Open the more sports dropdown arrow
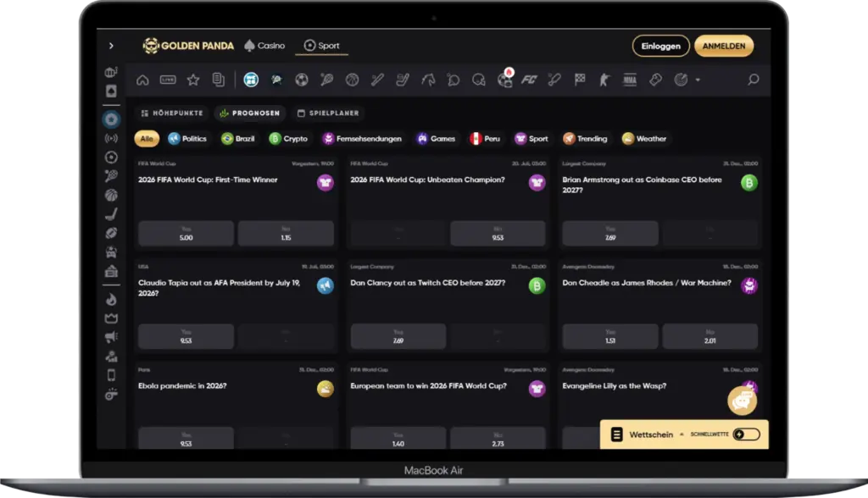 click(698, 80)
